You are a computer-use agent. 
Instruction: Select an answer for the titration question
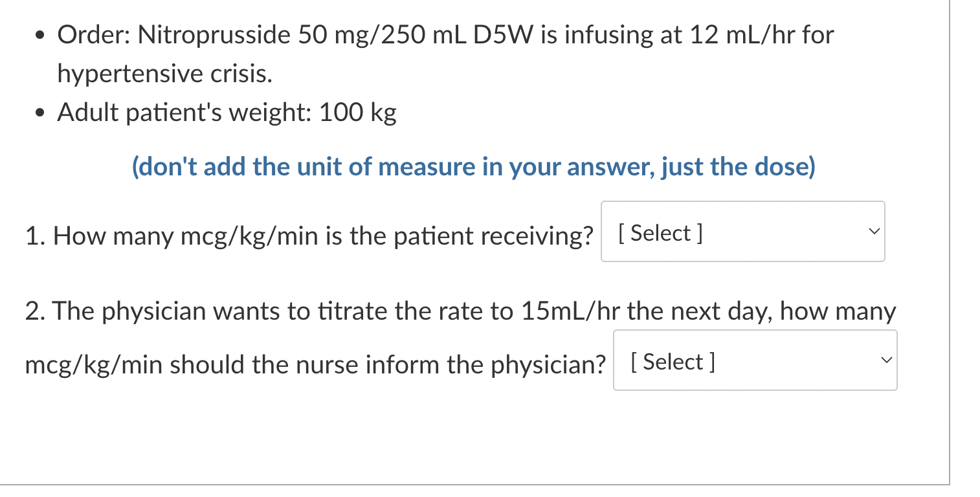pyautogui.click(x=754, y=360)
